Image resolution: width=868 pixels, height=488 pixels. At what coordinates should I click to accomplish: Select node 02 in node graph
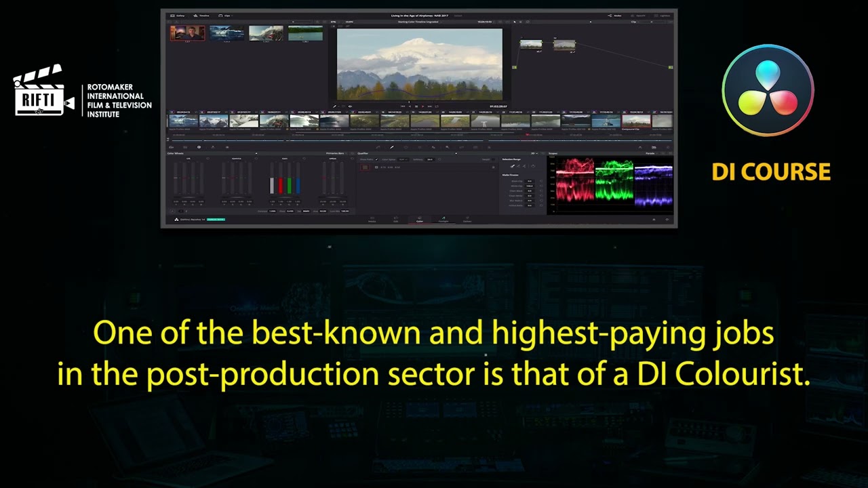click(x=564, y=45)
